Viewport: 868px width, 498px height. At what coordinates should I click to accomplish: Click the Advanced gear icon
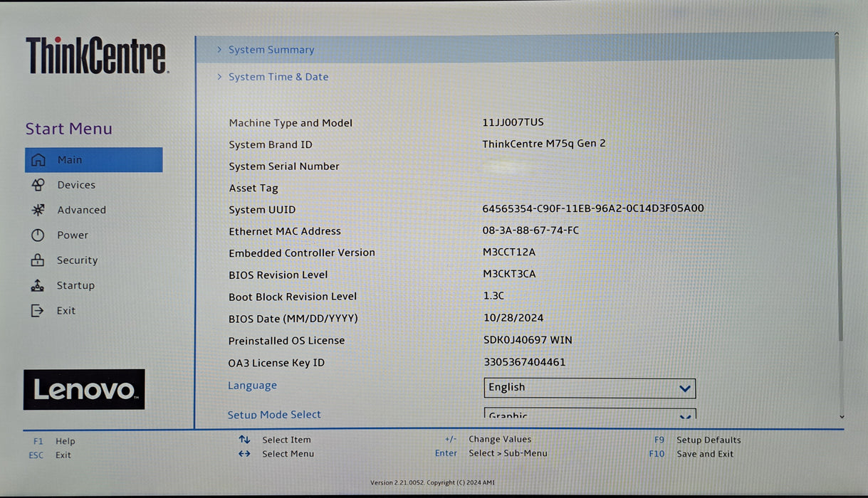pos(38,210)
